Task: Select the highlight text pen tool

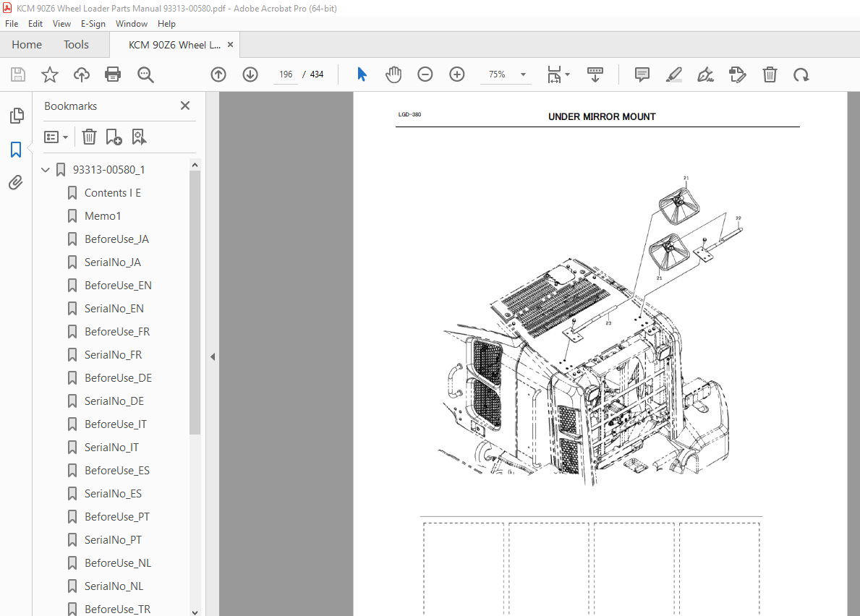Action: pyautogui.click(x=673, y=74)
